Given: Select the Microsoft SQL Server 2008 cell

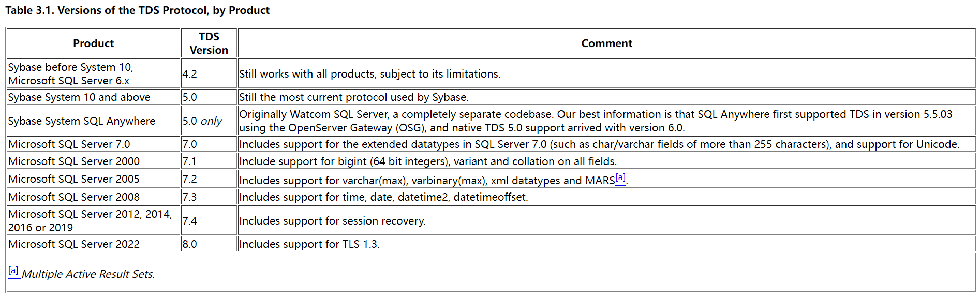Looking at the screenshot, I should pyautogui.click(x=93, y=197).
